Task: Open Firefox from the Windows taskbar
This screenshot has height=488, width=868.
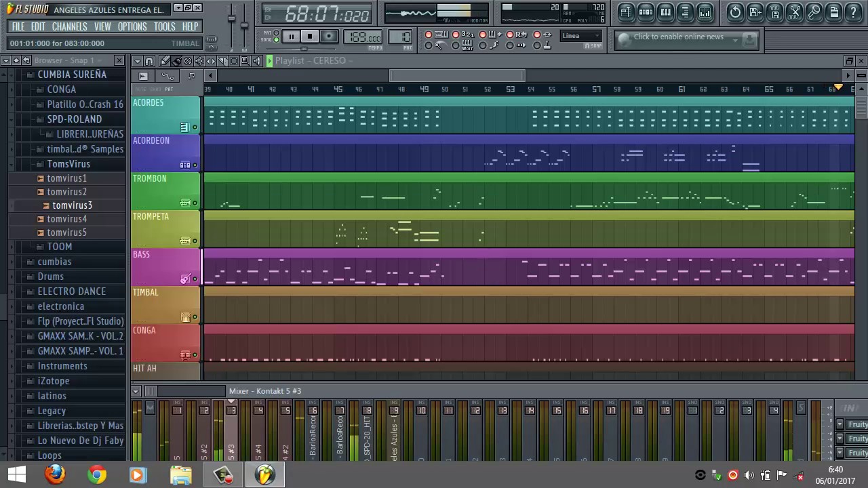Action: (55, 474)
